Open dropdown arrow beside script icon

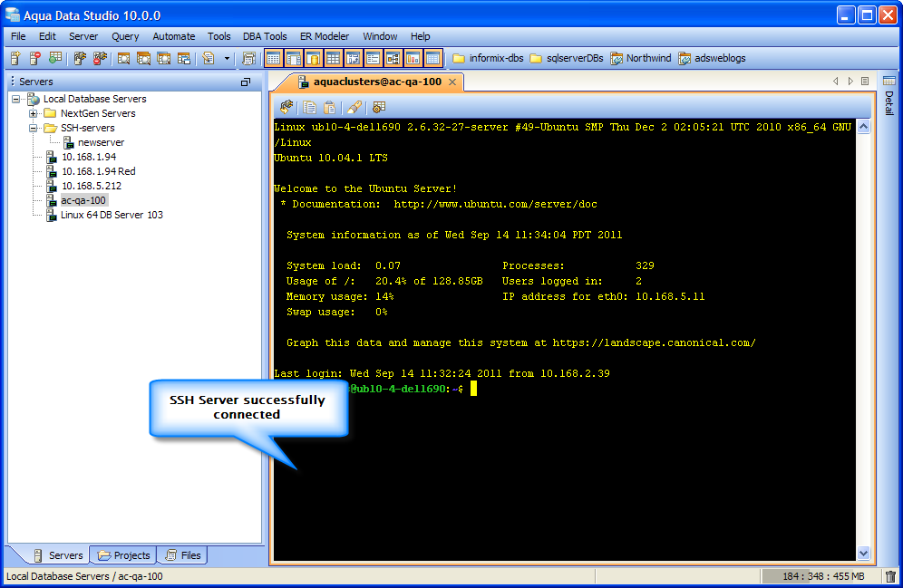pos(227,59)
